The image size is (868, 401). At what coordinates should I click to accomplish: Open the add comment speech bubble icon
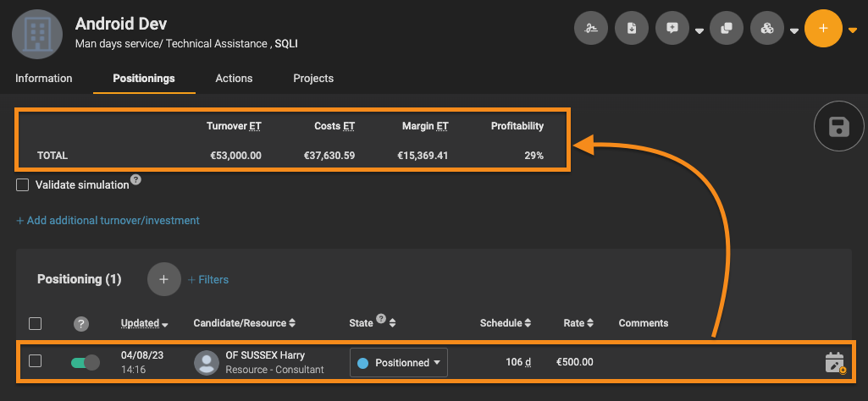672,28
